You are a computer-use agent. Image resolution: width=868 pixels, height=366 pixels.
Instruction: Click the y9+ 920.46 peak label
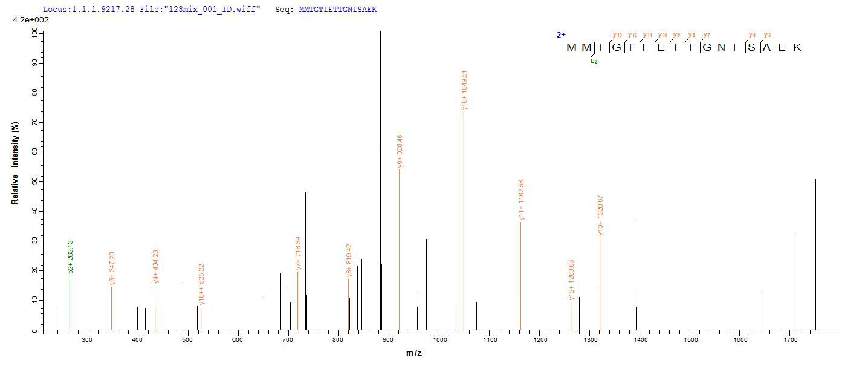pos(400,151)
